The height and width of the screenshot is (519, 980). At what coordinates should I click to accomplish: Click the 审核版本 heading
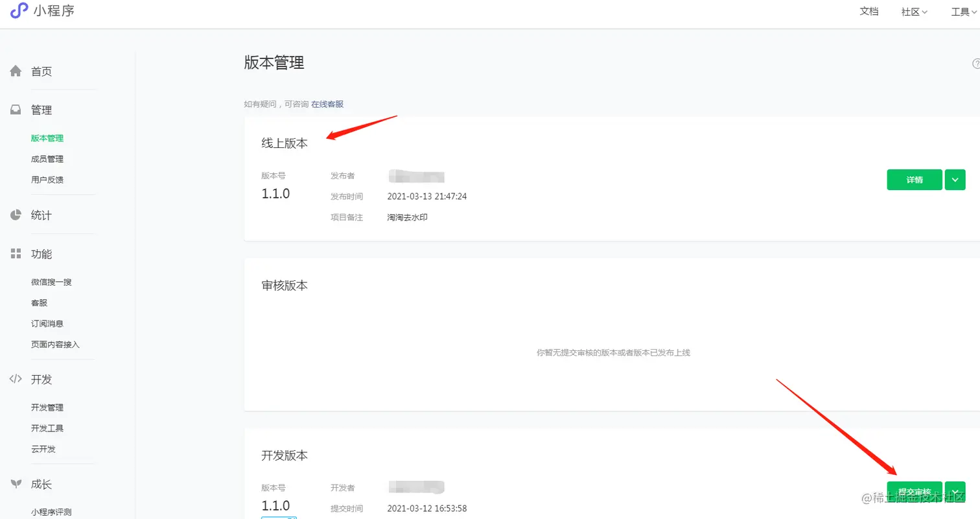[285, 285]
